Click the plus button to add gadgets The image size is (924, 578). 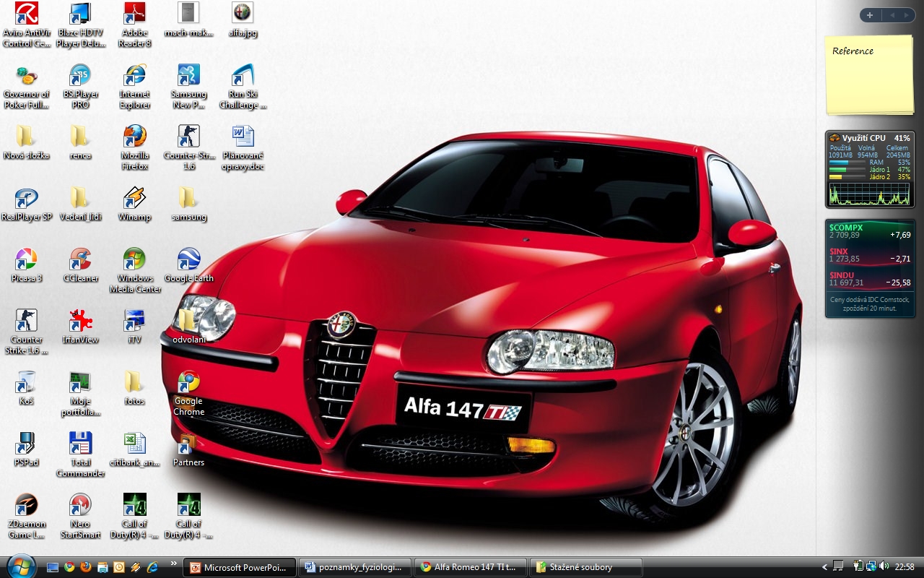(x=870, y=15)
